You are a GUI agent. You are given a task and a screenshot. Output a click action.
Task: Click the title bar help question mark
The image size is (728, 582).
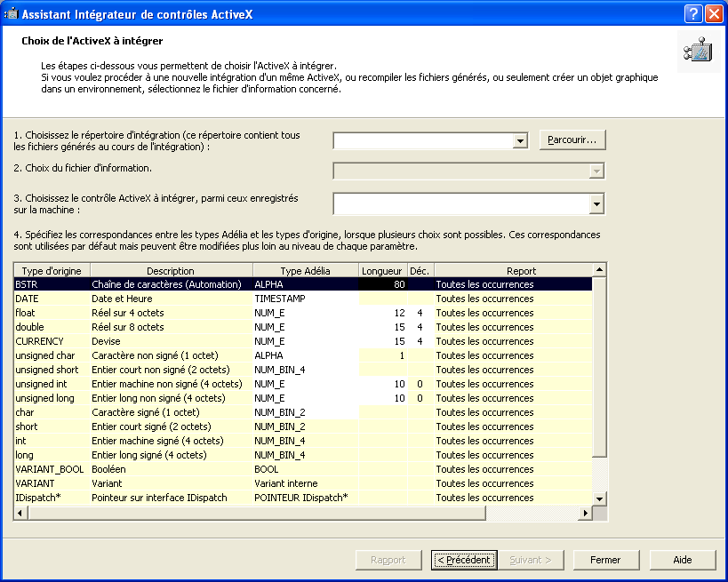[693, 13]
